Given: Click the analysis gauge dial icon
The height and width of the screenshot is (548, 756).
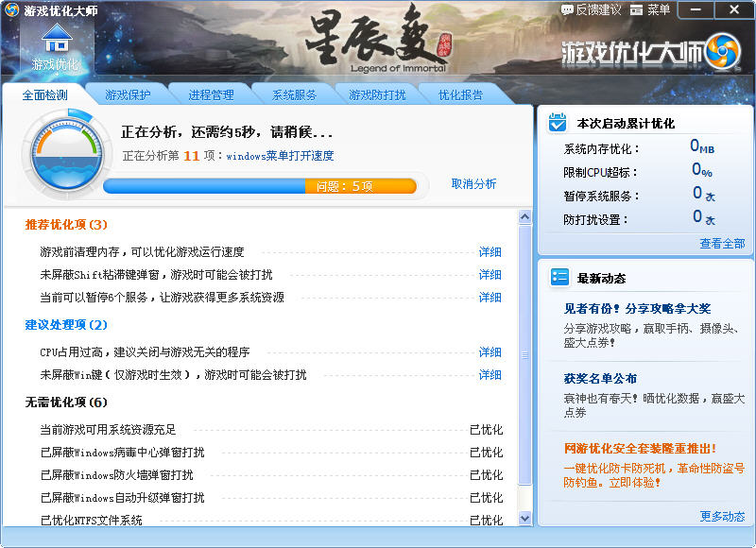Looking at the screenshot, I should coord(66,153).
